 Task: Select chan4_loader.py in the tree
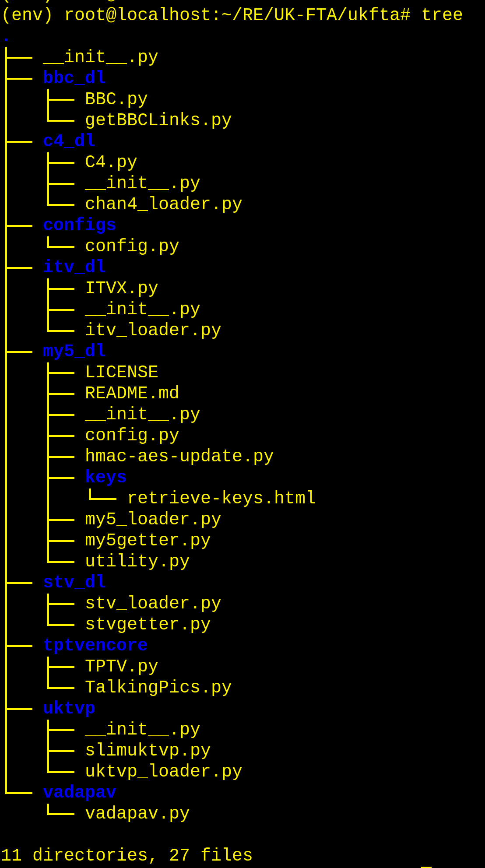point(163,204)
